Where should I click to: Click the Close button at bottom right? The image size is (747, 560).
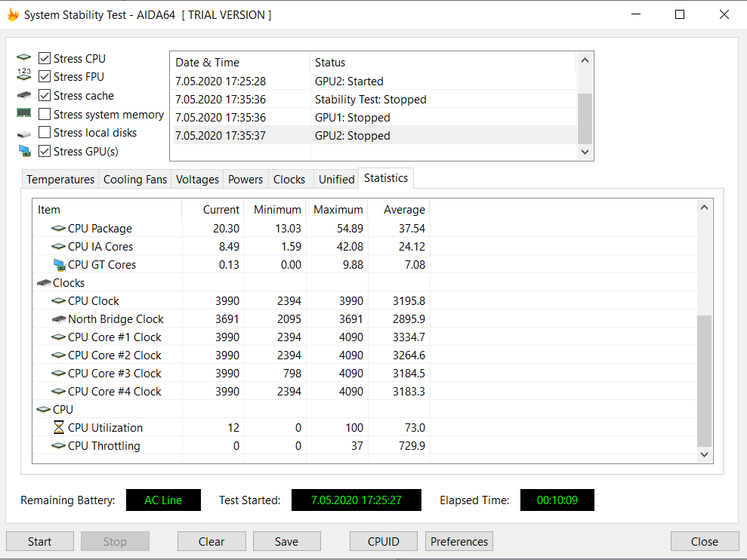click(x=705, y=541)
